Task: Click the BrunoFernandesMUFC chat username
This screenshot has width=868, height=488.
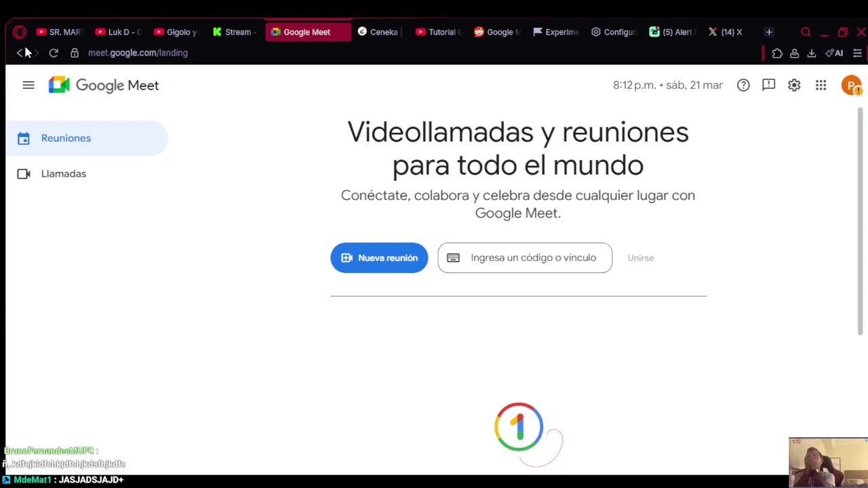Action: [x=49, y=451]
